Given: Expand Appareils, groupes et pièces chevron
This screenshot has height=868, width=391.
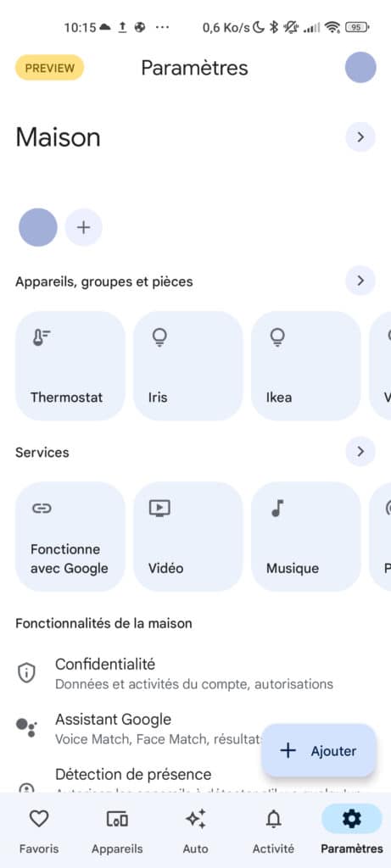Looking at the screenshot, I should coord(360,281).
